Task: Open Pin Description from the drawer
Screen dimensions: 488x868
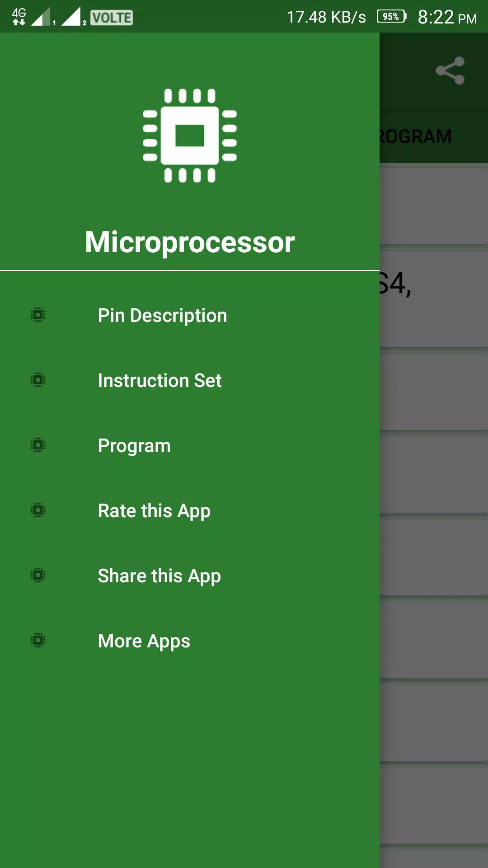Action: [x=190, y=315]
